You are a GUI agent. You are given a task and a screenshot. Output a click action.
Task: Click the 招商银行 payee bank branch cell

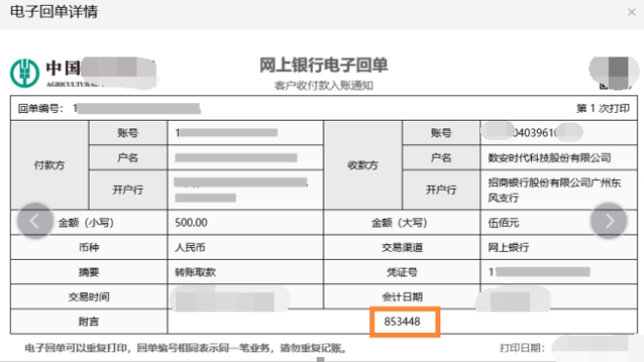(x=558, y=190)
